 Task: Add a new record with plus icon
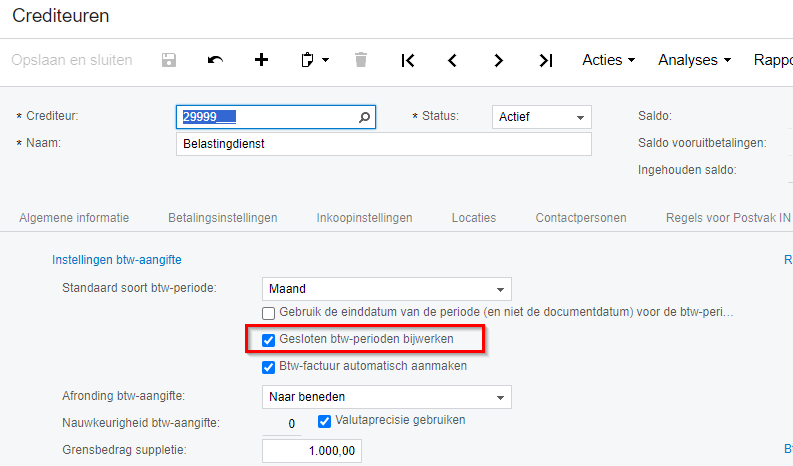click(262, 60)
